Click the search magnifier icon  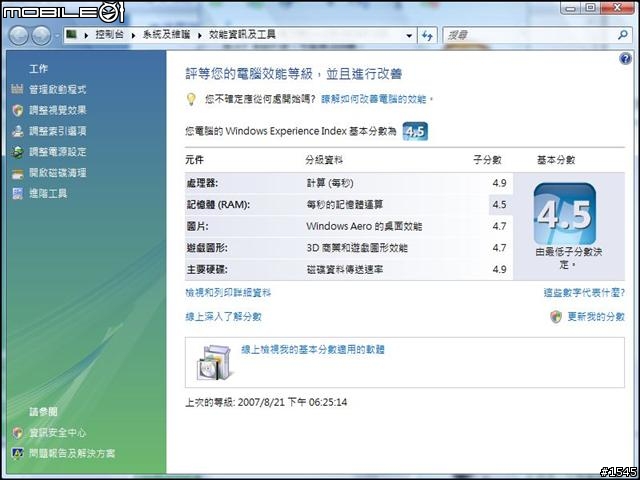pyautogui.click(x=622, y=35)
